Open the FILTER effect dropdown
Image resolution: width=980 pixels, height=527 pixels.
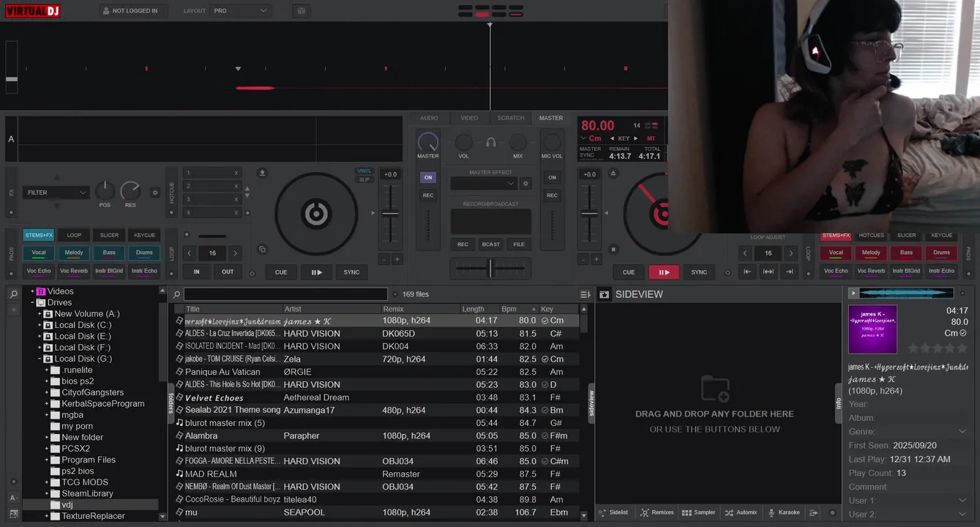click(x=56, y=193)
